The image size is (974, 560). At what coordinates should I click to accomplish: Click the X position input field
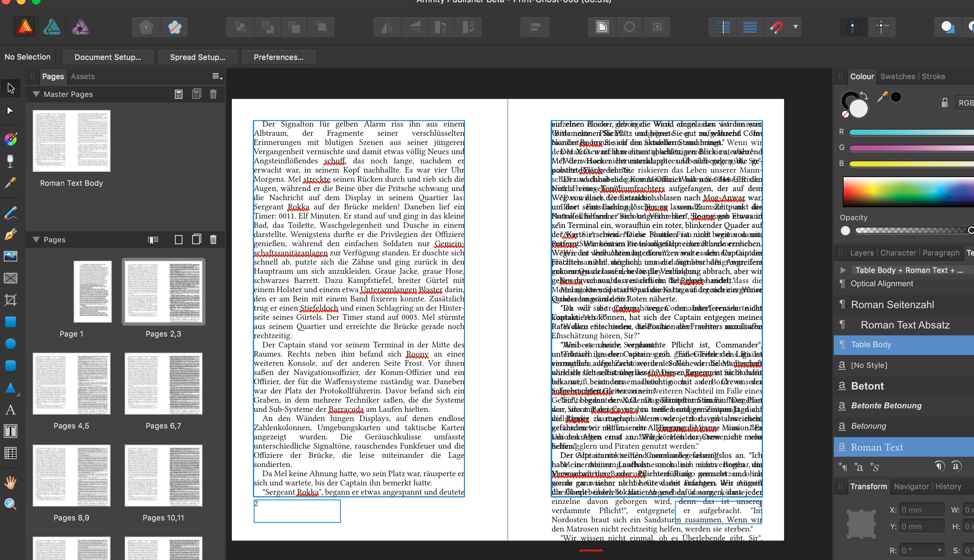click(922, 510)
